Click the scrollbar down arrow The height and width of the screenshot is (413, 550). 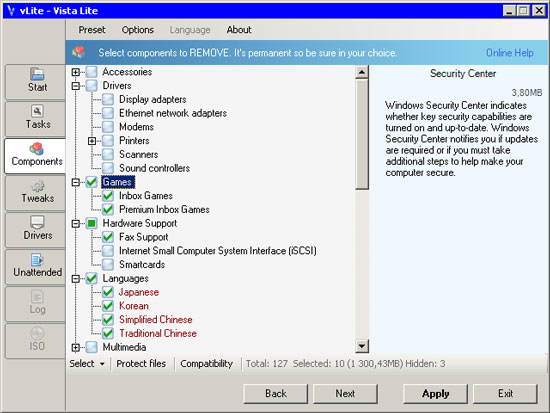click(361, 346)
